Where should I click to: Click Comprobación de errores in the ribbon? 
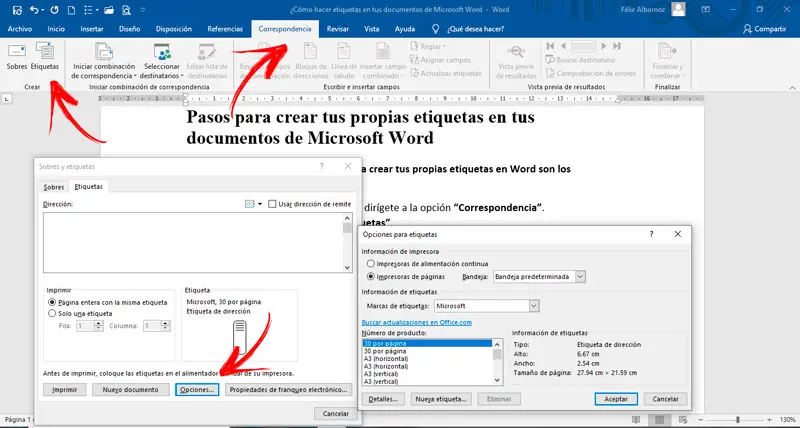591,73
